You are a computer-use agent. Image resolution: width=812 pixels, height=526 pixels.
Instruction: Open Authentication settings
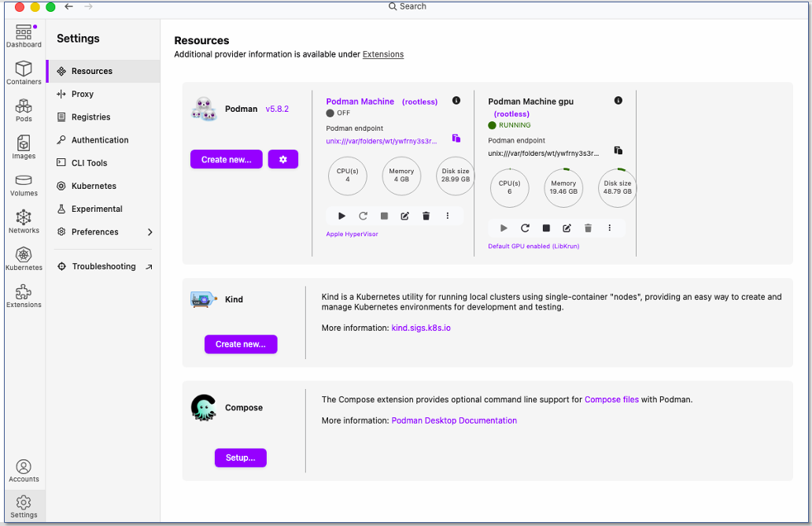pyautogui.click(x=103, y=140)
